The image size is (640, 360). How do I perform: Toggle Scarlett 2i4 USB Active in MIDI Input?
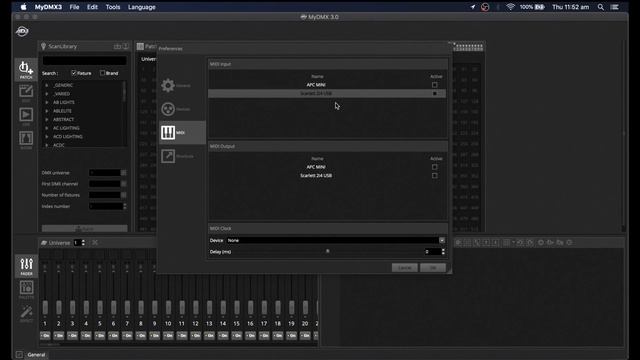(x=434, y=93)
